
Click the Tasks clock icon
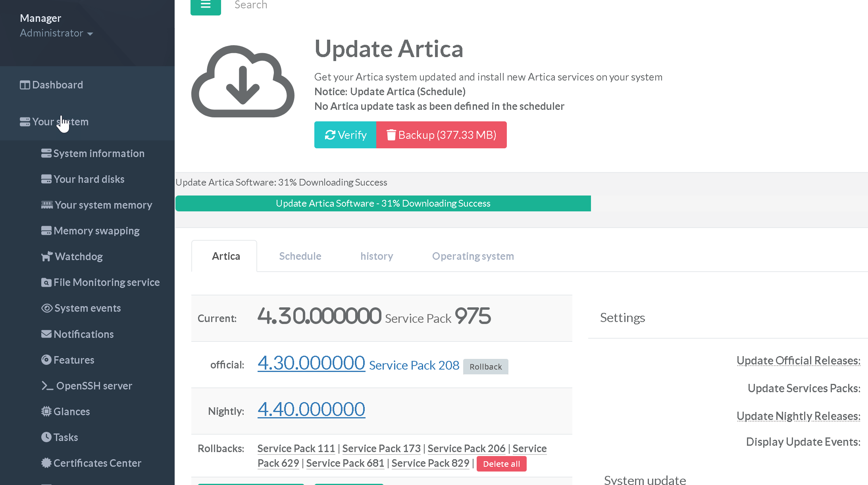[46, 437]
